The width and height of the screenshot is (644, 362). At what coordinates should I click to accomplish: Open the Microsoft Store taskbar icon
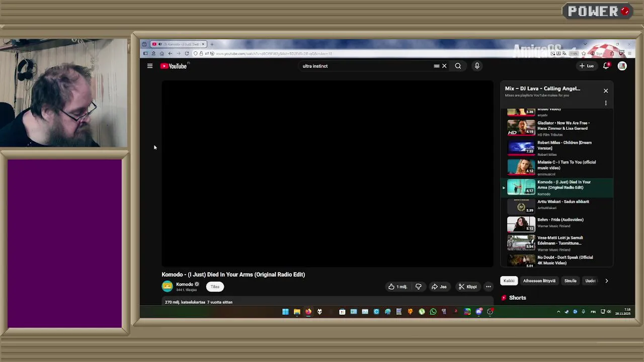pos(342,312)
